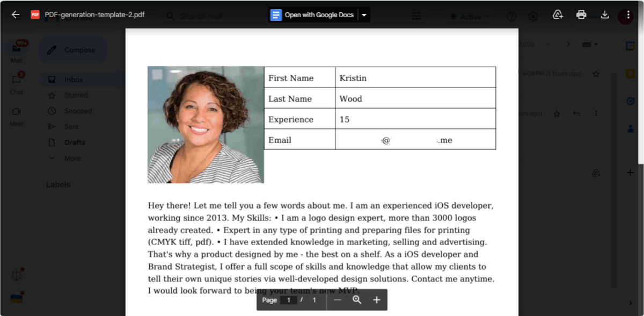
Task: Expand the Open with Google Docs dropdown arrow
Action: tap(364, 15)
